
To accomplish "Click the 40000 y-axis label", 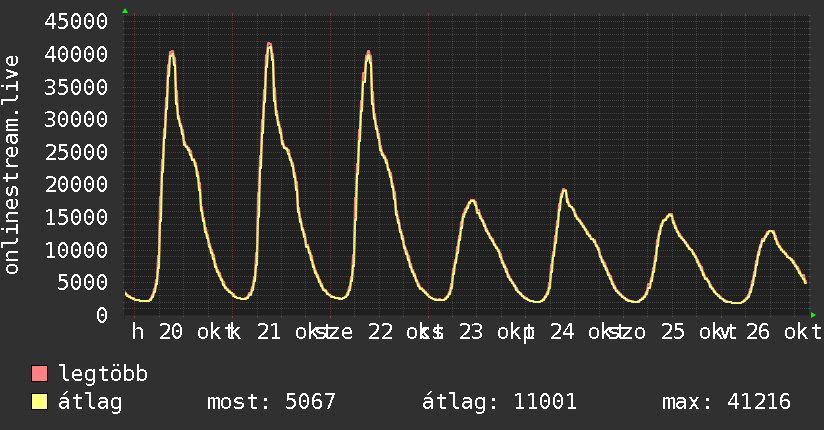I will tap(76, 54).
